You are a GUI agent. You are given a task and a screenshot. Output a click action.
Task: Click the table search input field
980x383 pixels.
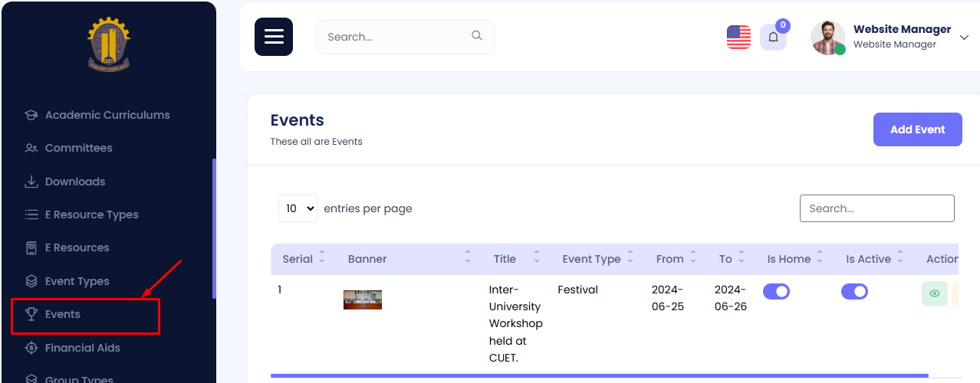coord(876,208)
